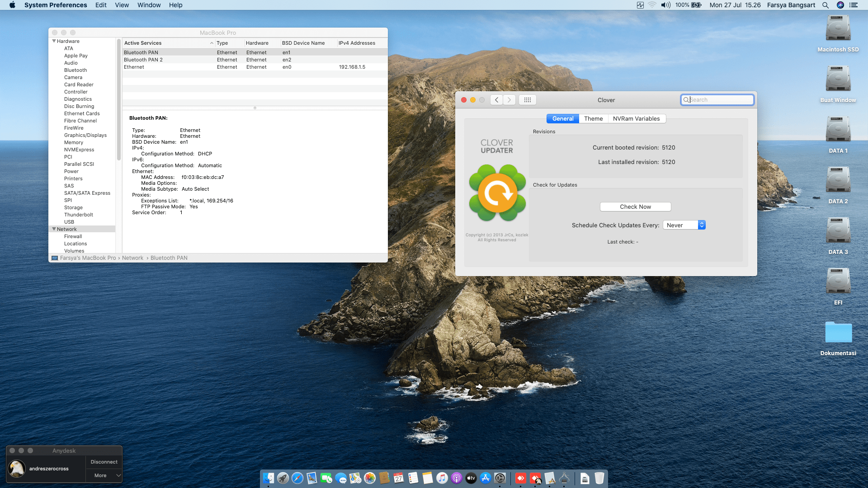The image size is (868, 488).
Task: Open Contacts book icon in Dock
Action: [384, 478]
